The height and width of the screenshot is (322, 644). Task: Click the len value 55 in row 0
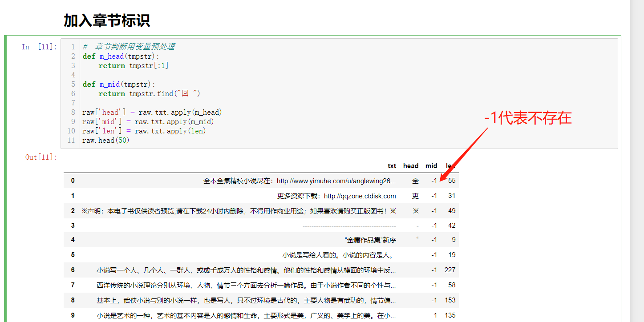(452, 181)
